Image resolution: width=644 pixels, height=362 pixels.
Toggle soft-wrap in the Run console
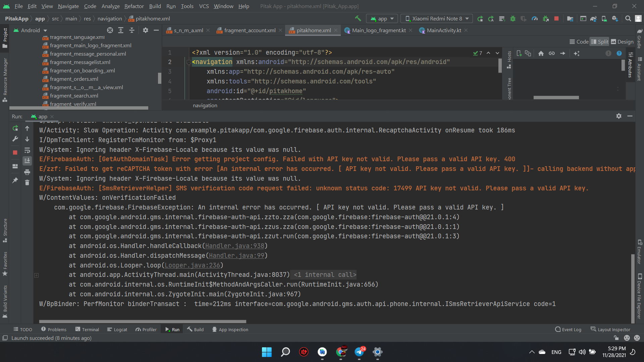[27, 150]
